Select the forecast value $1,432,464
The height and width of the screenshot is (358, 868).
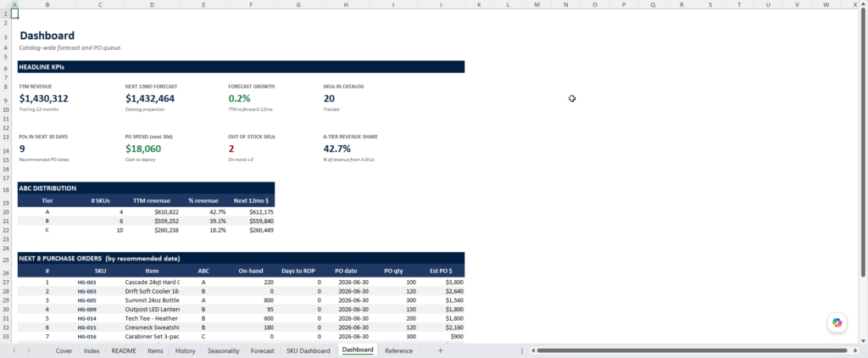150,98
